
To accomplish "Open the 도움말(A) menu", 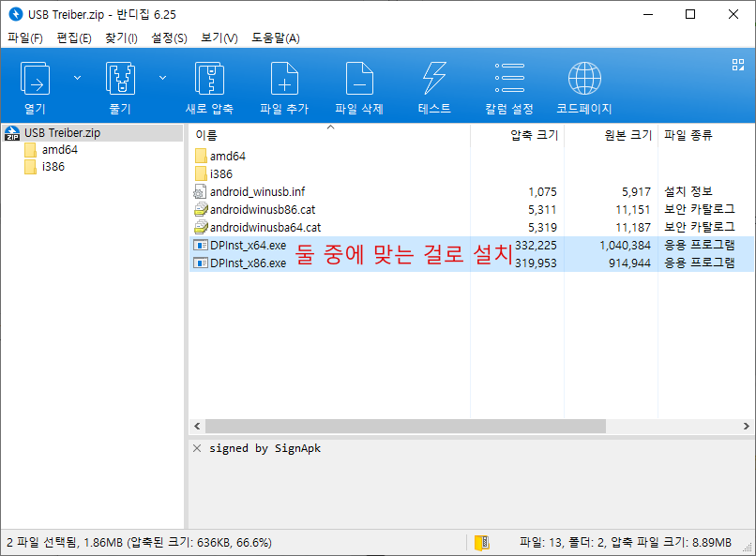I will (276, 38).
